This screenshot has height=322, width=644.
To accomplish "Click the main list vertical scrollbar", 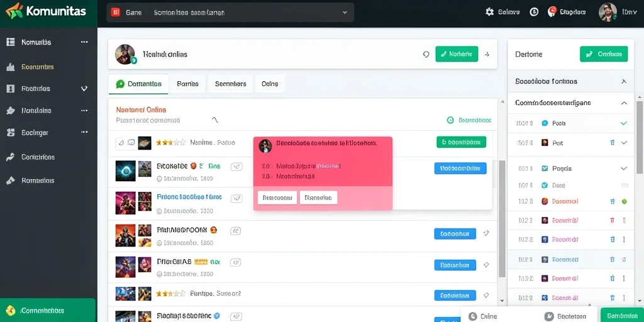I will coord(502,218).
